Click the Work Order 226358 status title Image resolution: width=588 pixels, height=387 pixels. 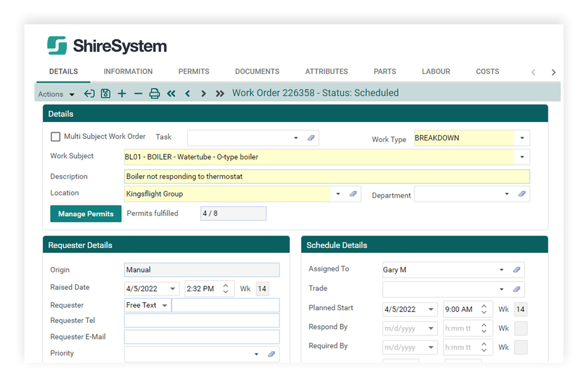point(315,93)
